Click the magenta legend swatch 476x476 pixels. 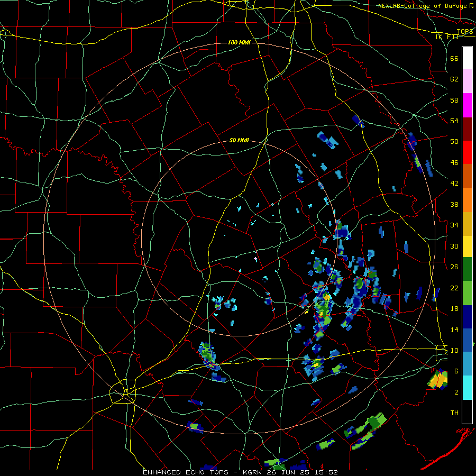coord(467,105)
